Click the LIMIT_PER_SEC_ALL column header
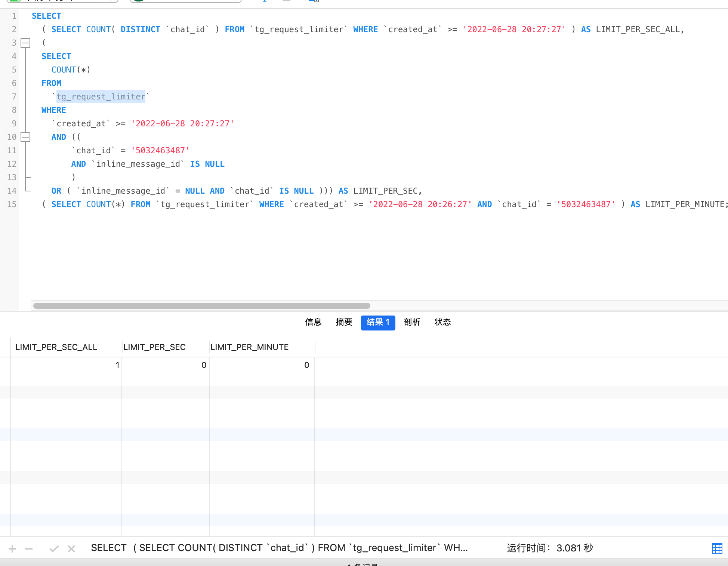The width and height of the screenshot is (728, 566). 56,347
